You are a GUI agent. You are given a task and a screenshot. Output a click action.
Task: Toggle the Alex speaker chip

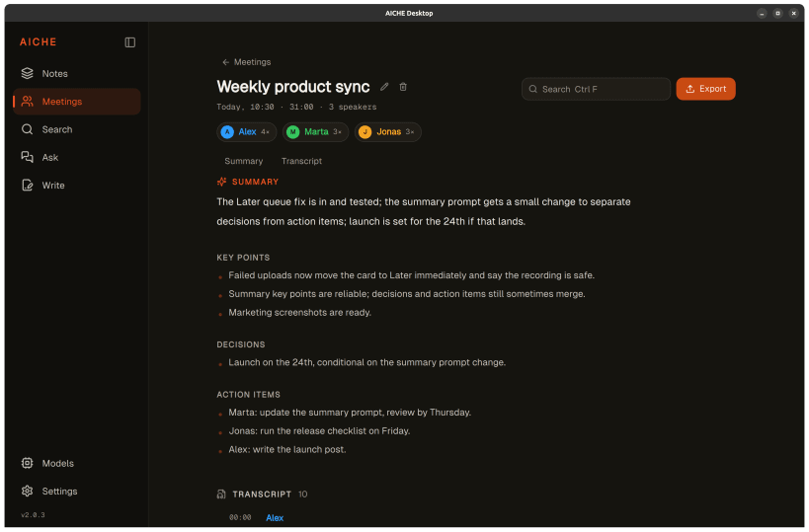(246, 132)
